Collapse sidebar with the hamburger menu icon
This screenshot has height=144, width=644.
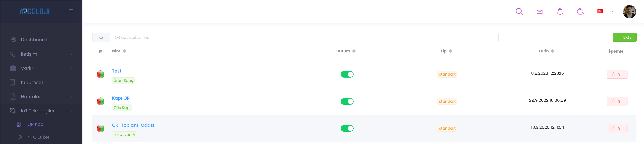(x=68, y=11)
